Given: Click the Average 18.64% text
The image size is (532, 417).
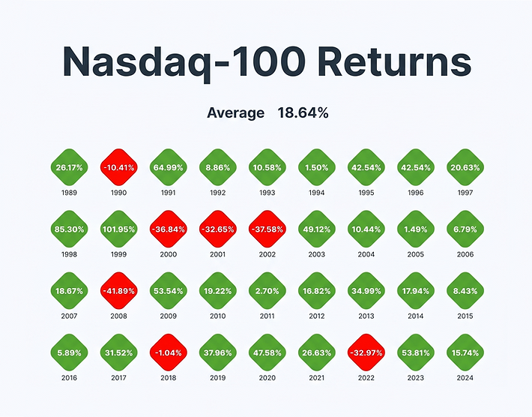Looking at the screenshot, I should (x=267, y=112).
